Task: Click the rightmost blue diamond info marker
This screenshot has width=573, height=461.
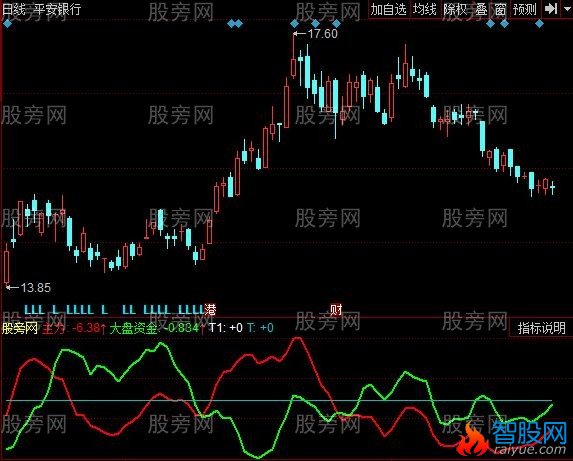Action: pyautogui.click(x=539, y=24)
